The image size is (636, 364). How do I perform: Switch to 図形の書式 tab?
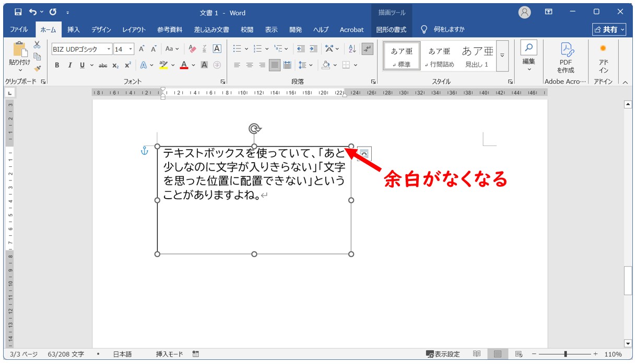point(391,30)
